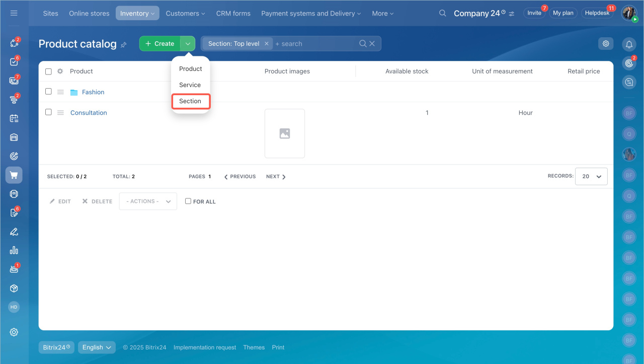Viewport: 644px width, 364px height.
Task: Expand Payment systems and Delivery menu
Action: tap(311, 13)
